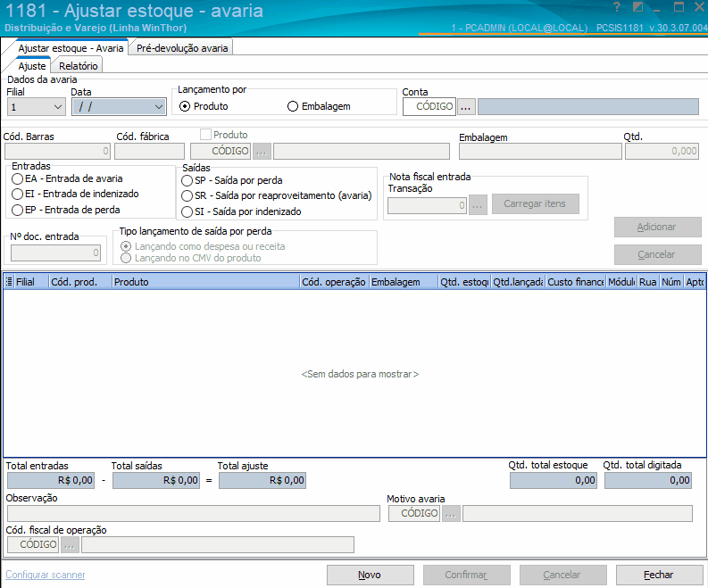Choose EA - Entrada de avaria
Image resolution: width=708 pixels, height=588 pixels.
click(x=18, y=178)
